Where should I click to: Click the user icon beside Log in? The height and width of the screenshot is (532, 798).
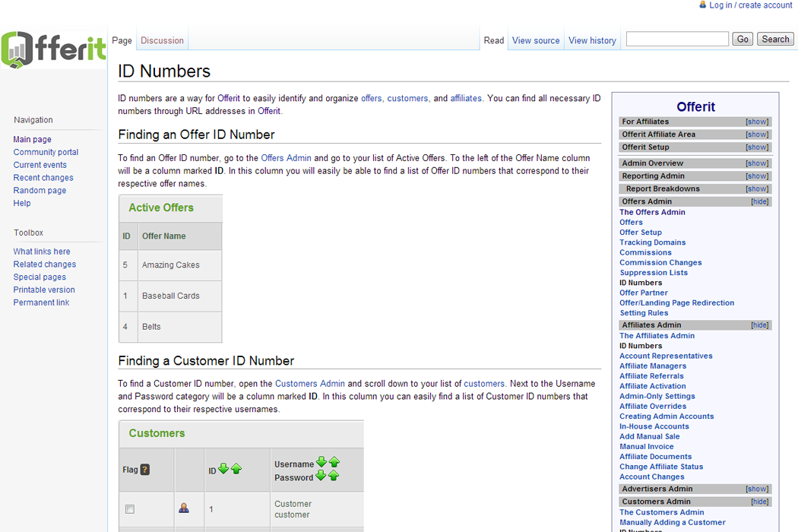point(702,5)
